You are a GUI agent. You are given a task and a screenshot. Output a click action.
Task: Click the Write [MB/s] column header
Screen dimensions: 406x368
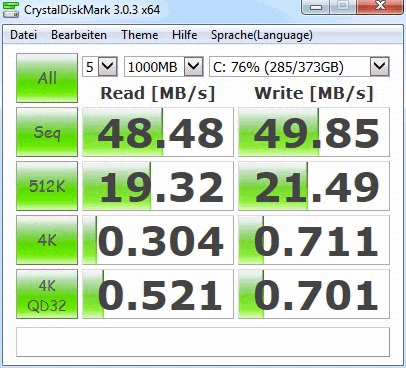point(314,93)
